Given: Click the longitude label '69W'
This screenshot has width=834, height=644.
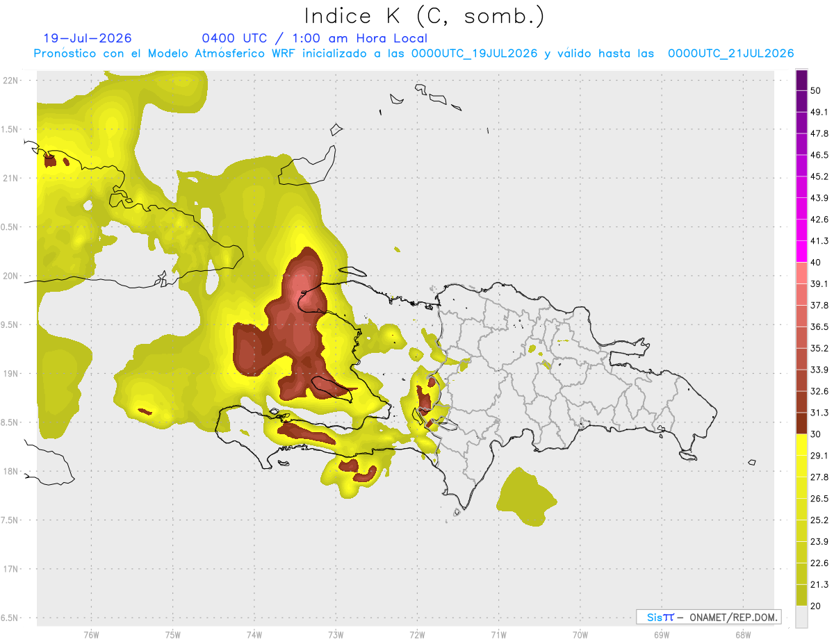Looking at the screenshot, I should tap(662, 635).
